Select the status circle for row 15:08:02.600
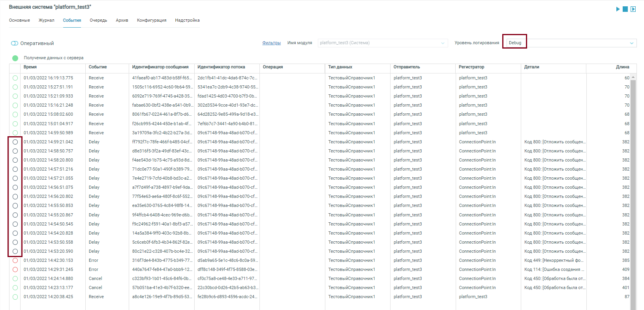Image resolution: width=644 pixels, height=310 pixels. tap(15, 115)
